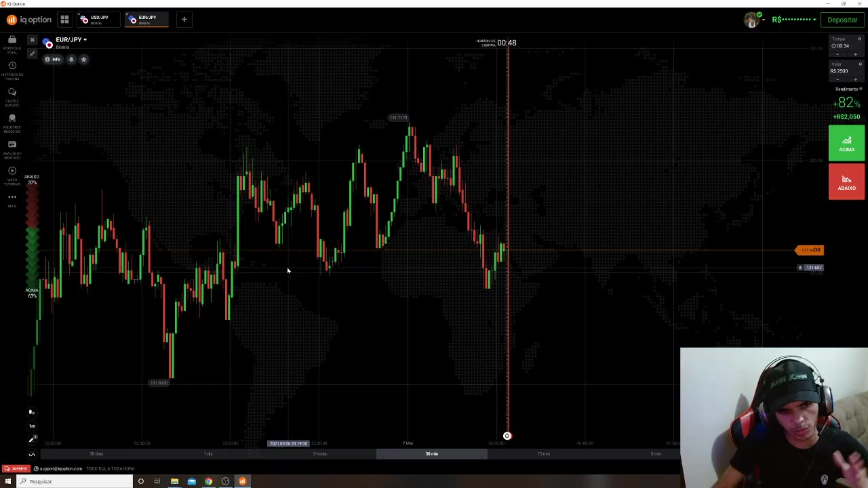Open the 1m candle interval selector
The height and width of the screenshot is (488, 868).
(31, 426)
